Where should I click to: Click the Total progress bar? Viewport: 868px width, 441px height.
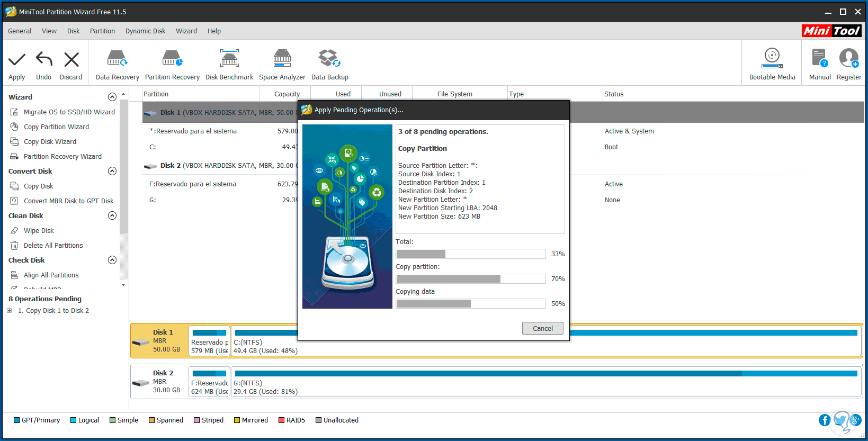click(x=470, y=254)
